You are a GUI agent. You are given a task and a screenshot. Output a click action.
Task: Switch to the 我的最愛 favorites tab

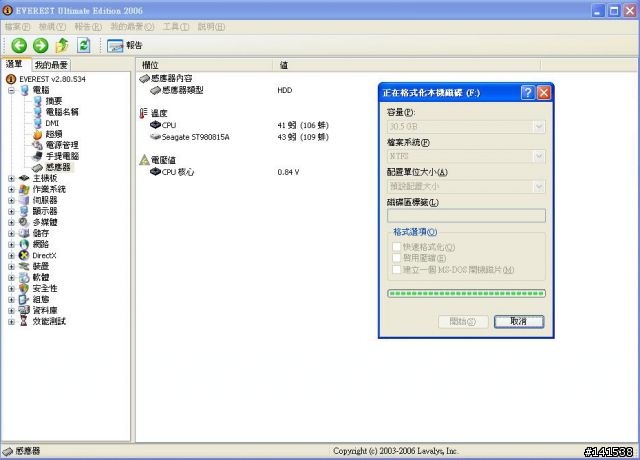coord(51,65)
